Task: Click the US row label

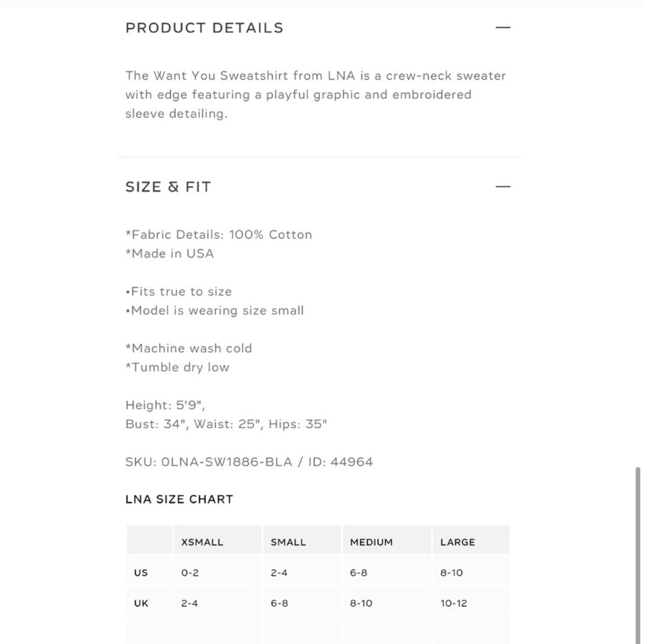Action: point(141,573)
